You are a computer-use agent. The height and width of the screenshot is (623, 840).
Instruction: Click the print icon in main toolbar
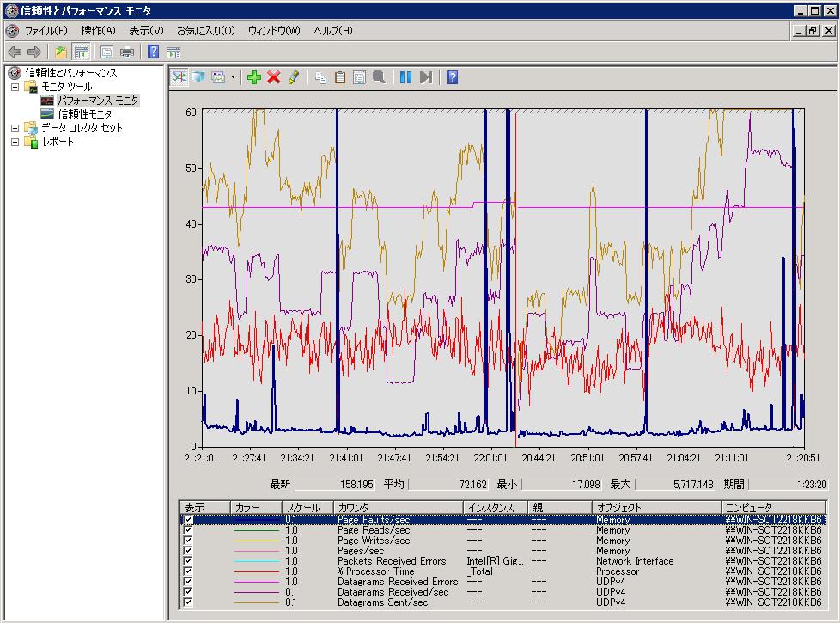pyautogui.click(x=127, y=52)
